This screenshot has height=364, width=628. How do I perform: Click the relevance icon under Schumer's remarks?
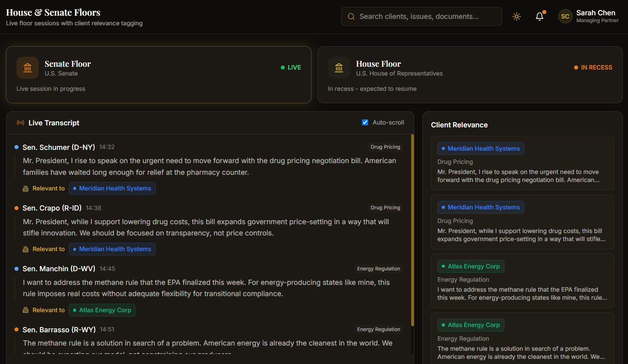pos(26,188)
